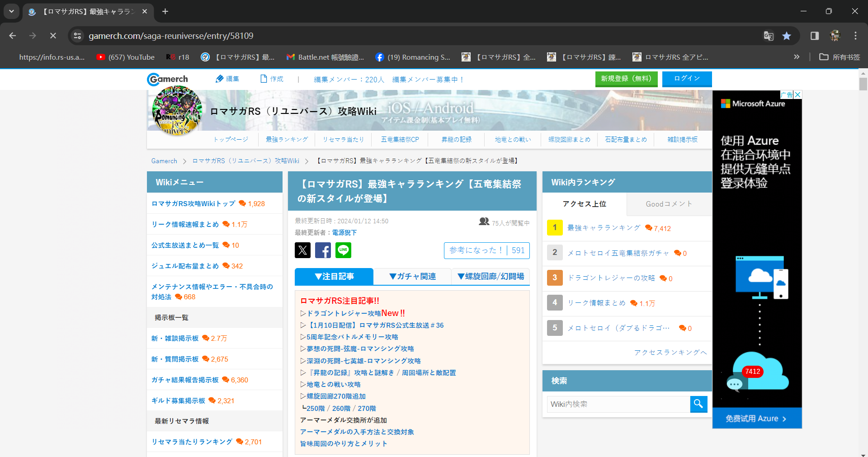
Task: Open Chrome three-dot menu
Action: pyautogui.click(x=855, y=36)
